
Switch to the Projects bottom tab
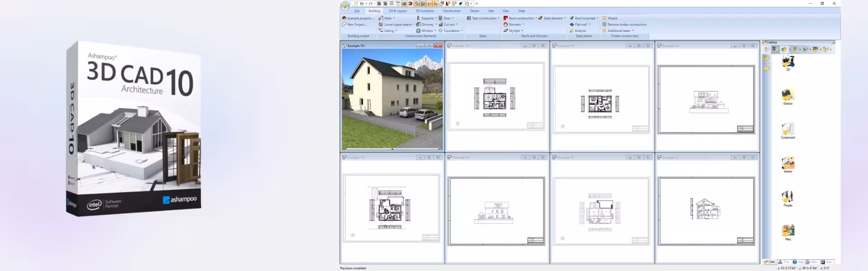(x=784, y=262)
